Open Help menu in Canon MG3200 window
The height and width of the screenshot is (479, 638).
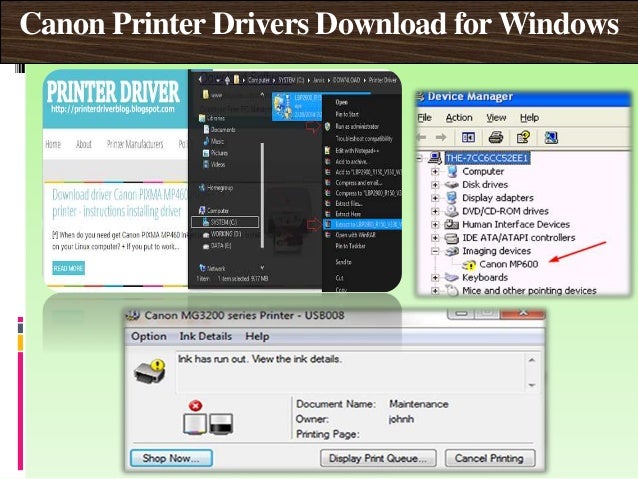click(x=257, y=337)
